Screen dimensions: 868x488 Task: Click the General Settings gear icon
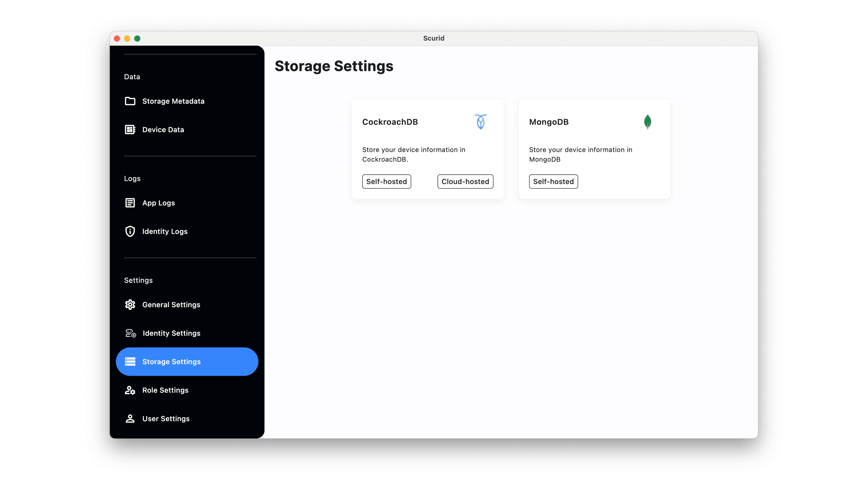[x=130, y=304]
